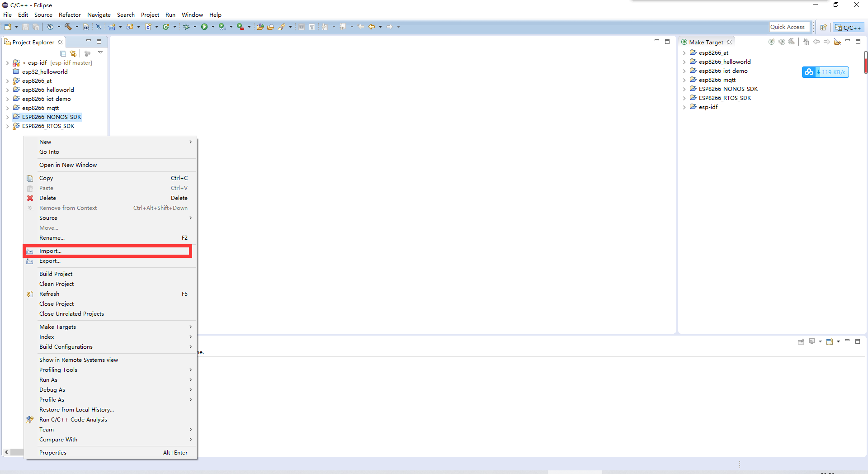Viewport: 868px width, 474px height.
Task: Click the Coverage launch toolbar icon
Action: tap(222, 27)
